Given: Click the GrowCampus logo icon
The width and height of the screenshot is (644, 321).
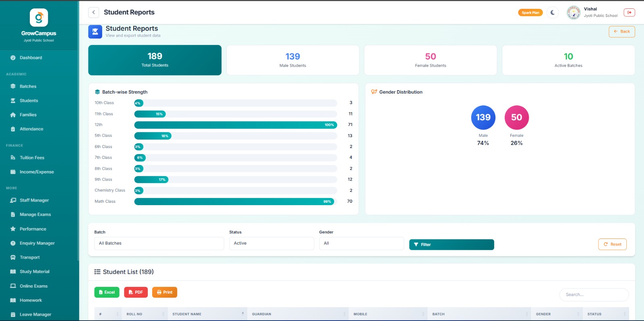Looking at the screenshot, I should pyautogui.click(x=39, y=18).
